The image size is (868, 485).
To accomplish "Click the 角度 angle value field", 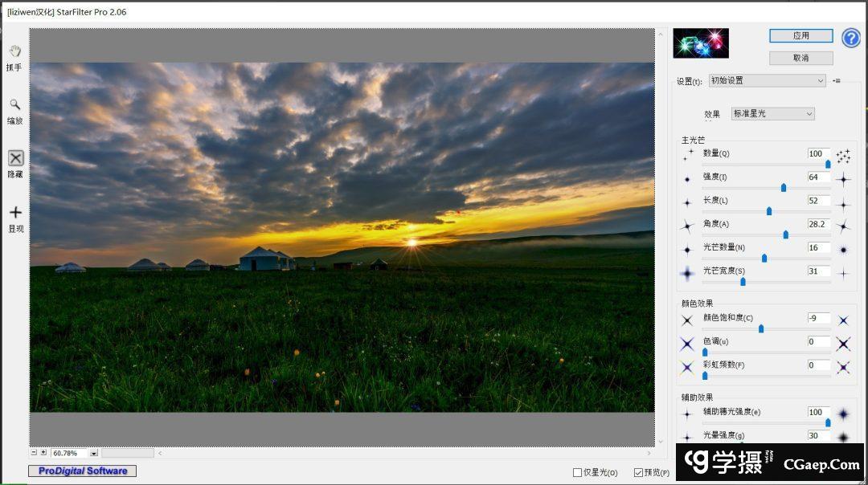I will click(x=818, y=224).
